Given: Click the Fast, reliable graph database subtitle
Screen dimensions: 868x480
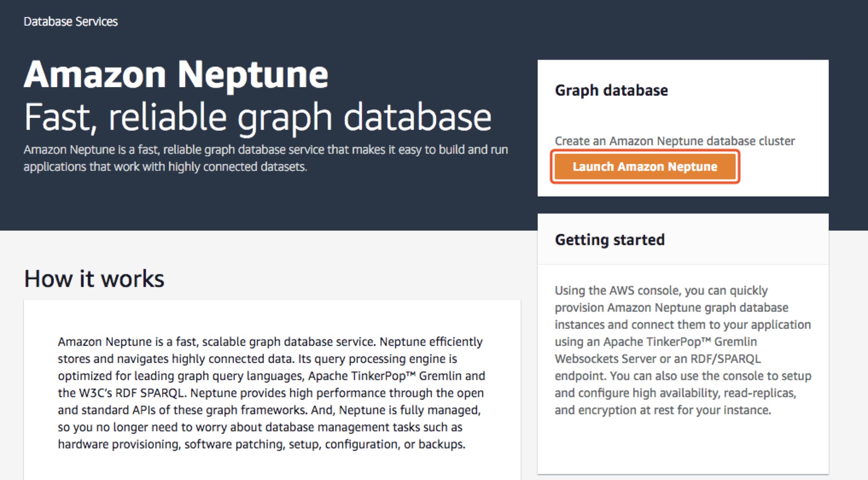Looking at the screenshot, I should click(257, 117).
